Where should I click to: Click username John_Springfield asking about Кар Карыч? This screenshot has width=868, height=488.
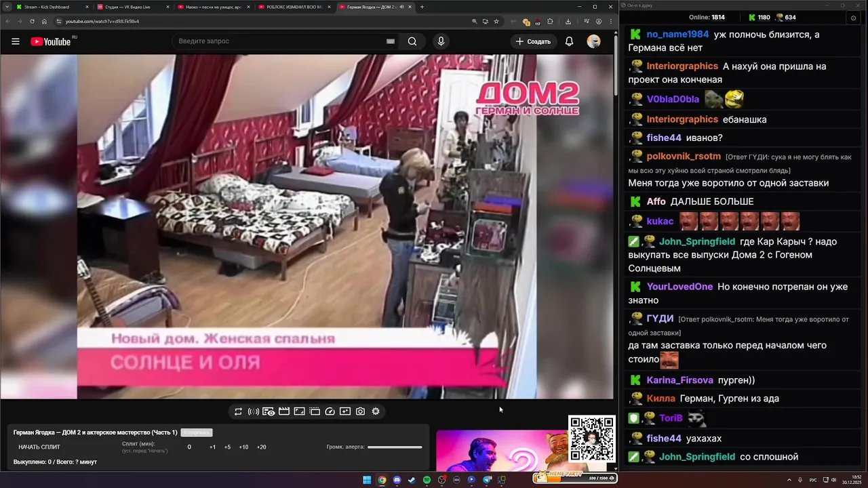pyautogui.click(x=697, y=242)
